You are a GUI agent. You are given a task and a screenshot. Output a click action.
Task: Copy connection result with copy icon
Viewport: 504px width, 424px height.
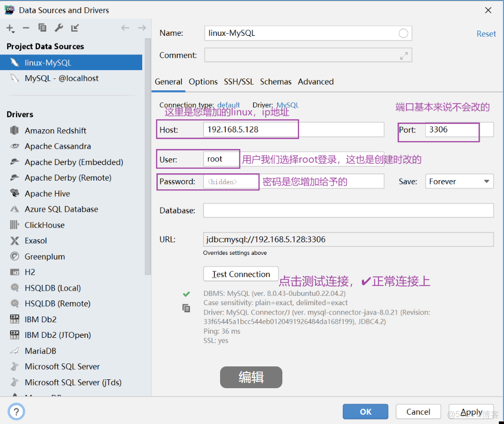[186, 308]
